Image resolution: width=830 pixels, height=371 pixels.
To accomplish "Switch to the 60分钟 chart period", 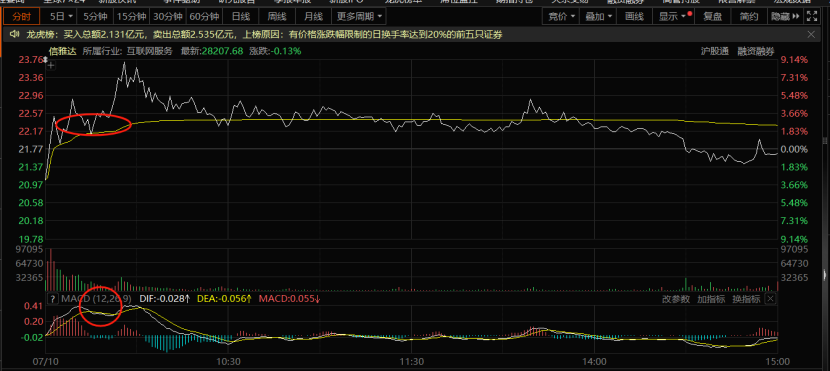I will (x=204, y=16).
